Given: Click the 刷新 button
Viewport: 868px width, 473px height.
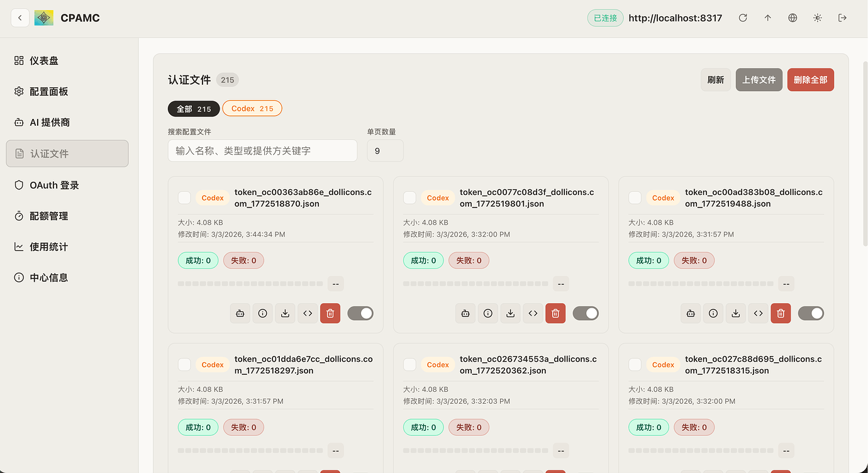Looking at the screenshot, I should [x=716, y=80].
